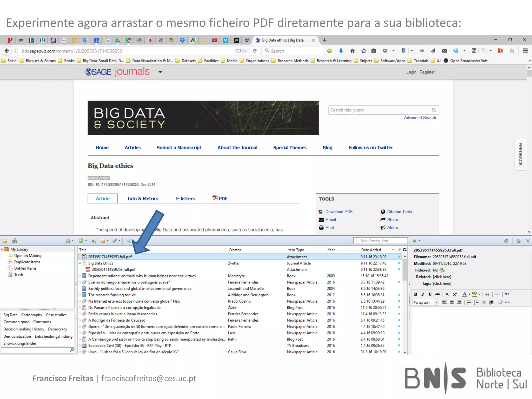
Task: Select the Unfiled Items entry
Action: pos(25,268)
